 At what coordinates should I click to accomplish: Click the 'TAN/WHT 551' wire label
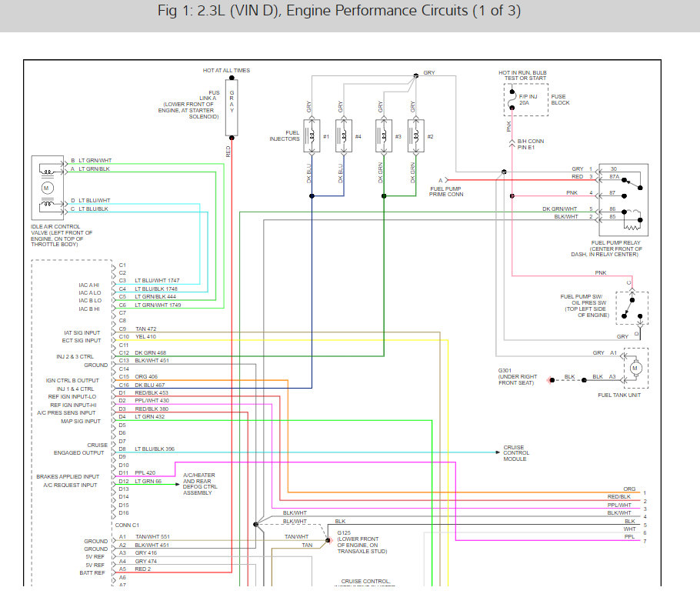click(152, 537)
